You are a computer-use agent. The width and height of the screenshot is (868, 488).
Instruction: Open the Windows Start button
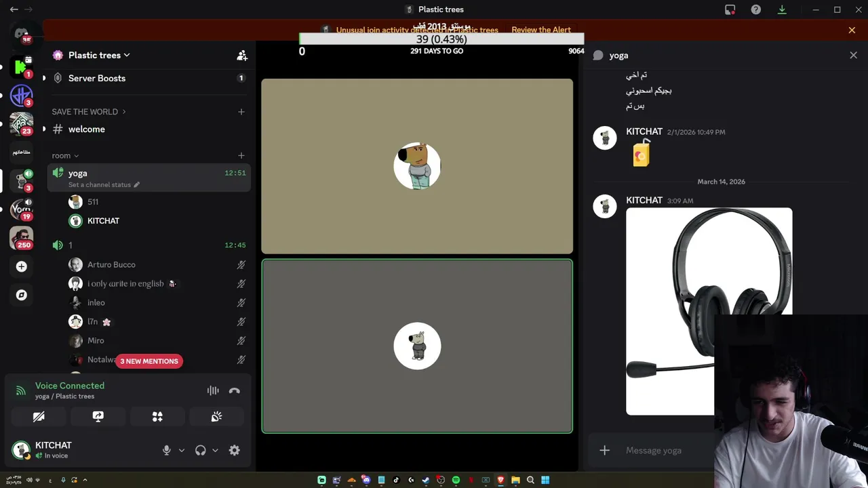point(545,480)
